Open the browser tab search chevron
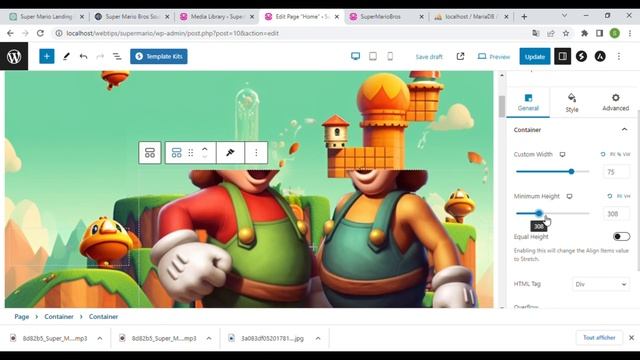The height and width of the screenshot is (360, 640). point(564,16)
